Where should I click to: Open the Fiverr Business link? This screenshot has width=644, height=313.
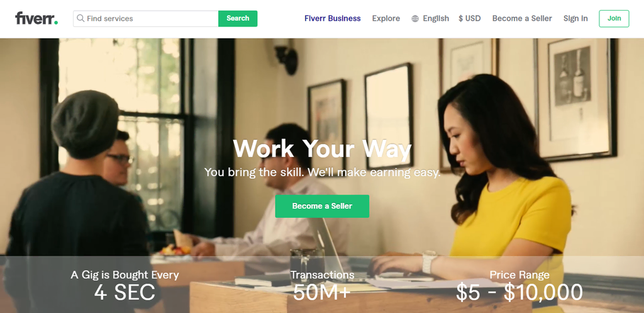pyautogui.click(x=332, y=18)
